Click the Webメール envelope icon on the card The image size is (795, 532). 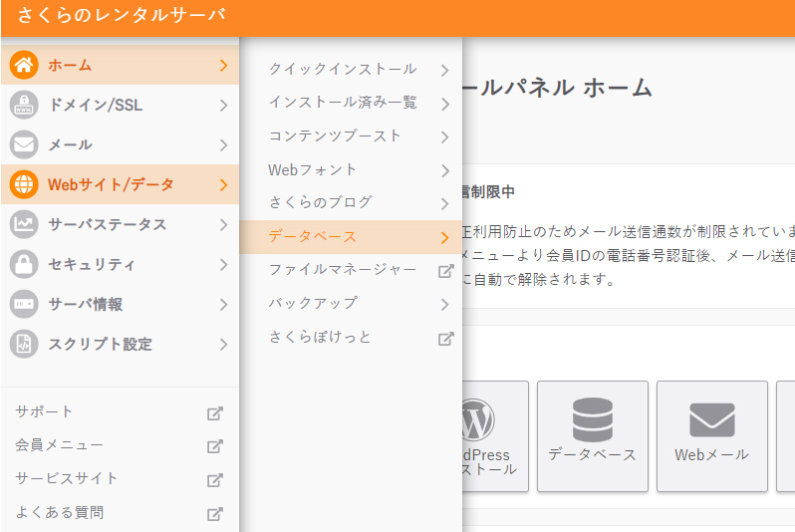coord(712,419)
